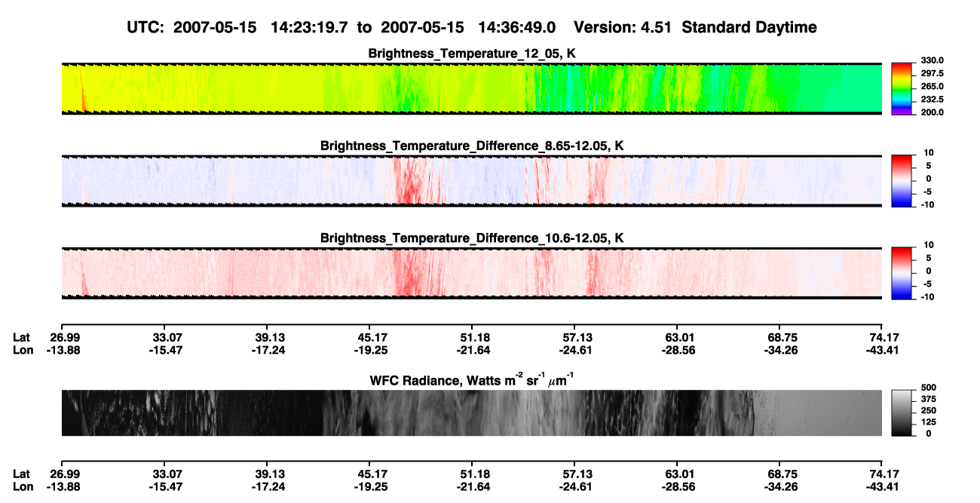Select the 'Brightness_Temperature_Difference_8.65-12.05, K' title
This screenshot has width=980, height=503.
tap(473, 146)
